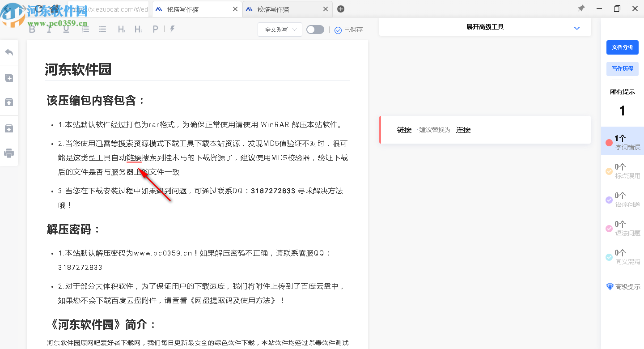Accept the 连接 replacement suggestion
This screenshot has height=349, width=644.
(463, 130)
